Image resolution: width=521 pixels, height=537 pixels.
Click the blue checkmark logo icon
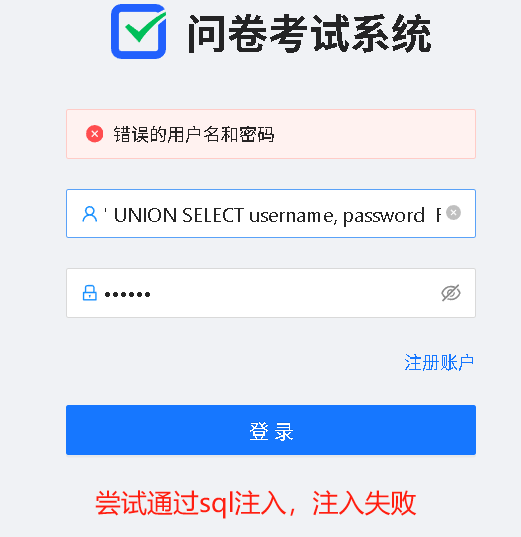click(x=139, y=32)
